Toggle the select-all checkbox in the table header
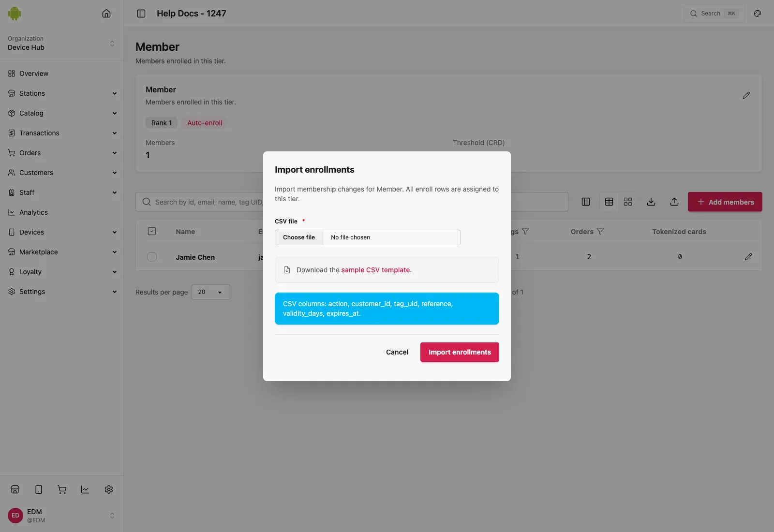 pyautogui.click(x=152, y=231)
